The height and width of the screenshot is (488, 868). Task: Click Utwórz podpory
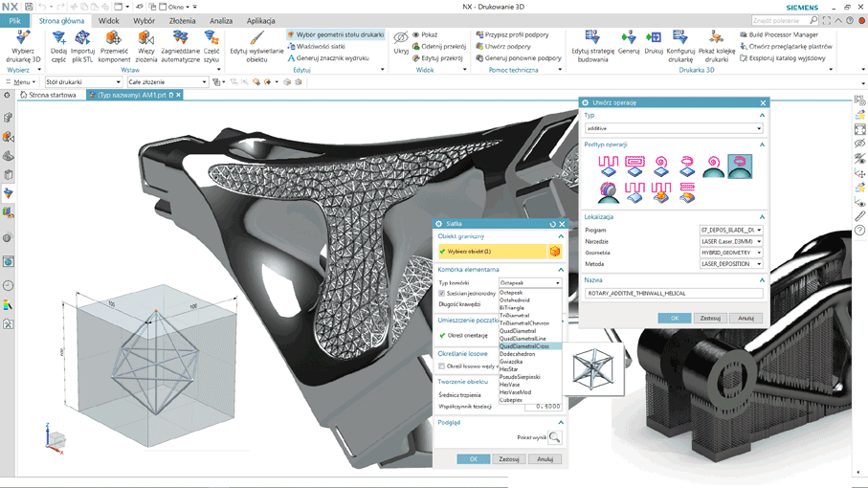[502, 47]
